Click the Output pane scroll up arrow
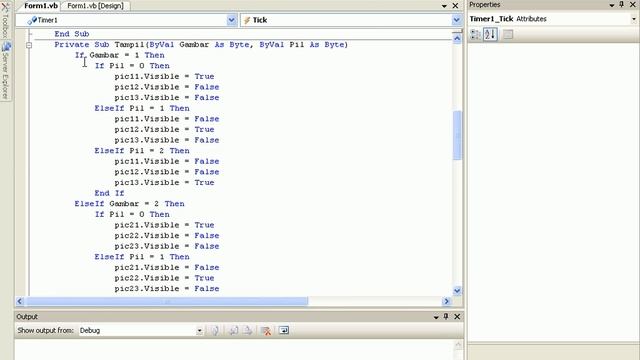Screen dimensions: 640x360 [458, 345]
